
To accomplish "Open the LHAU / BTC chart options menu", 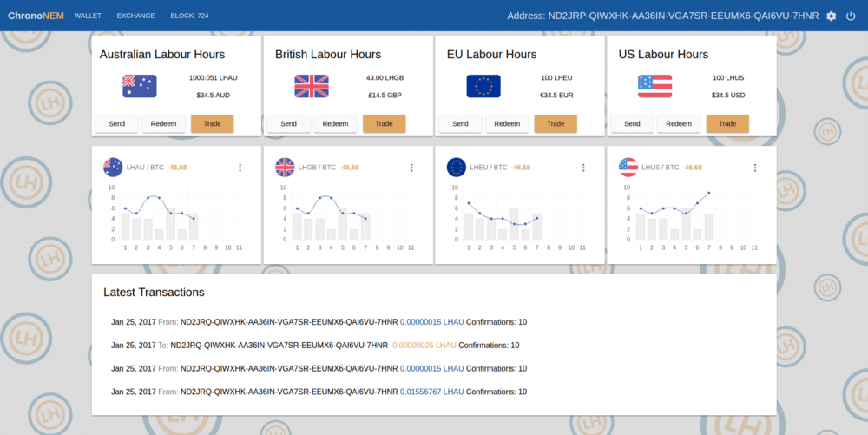I will coord(240,168).
